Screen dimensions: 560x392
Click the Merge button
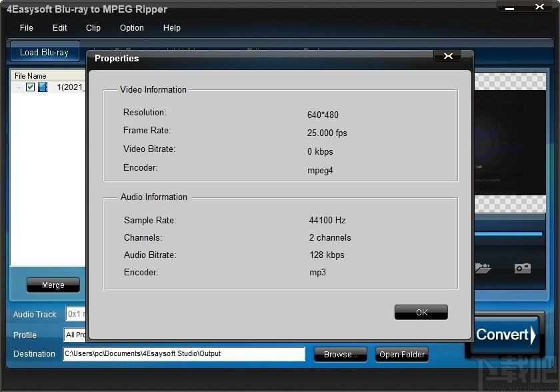(x=53, y=285)
